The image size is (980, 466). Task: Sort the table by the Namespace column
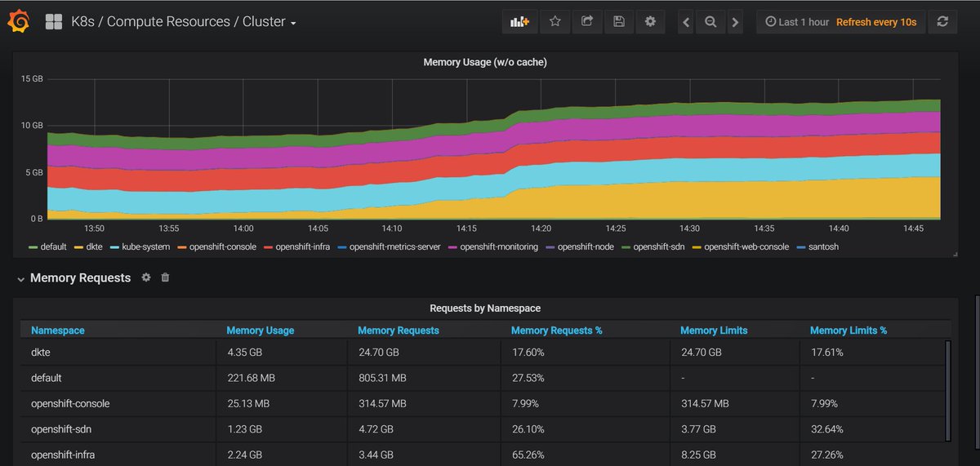(x=58, y=331)
